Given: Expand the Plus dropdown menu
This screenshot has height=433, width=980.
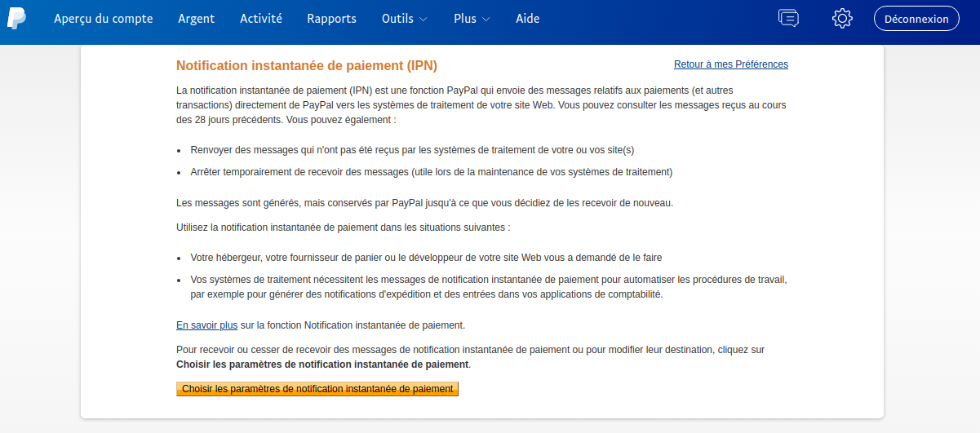Looking at the screenshot, I should pyautogui.click(x=472, y=19).
